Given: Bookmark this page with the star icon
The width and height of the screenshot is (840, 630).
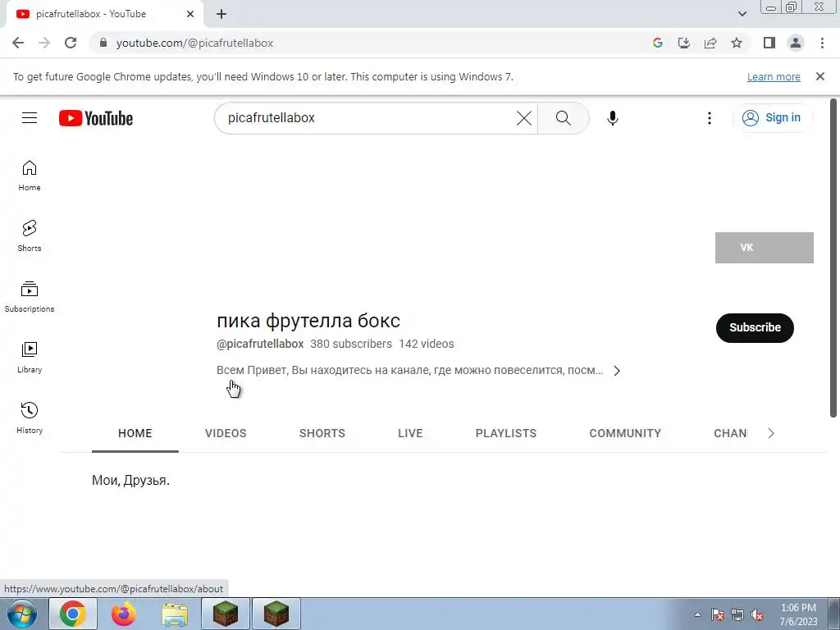Looking at the screenshot, I should pos(737,43).
